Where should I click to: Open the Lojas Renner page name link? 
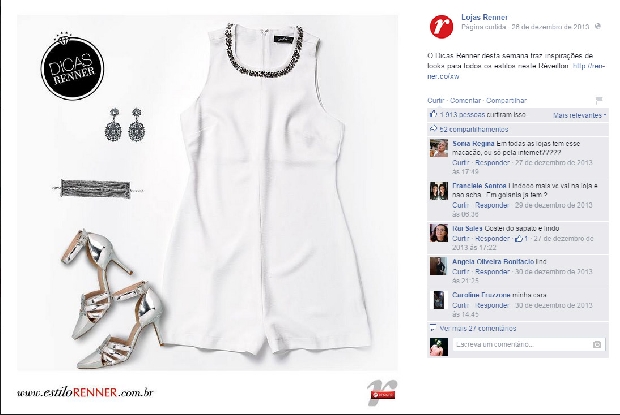[484, 17]
